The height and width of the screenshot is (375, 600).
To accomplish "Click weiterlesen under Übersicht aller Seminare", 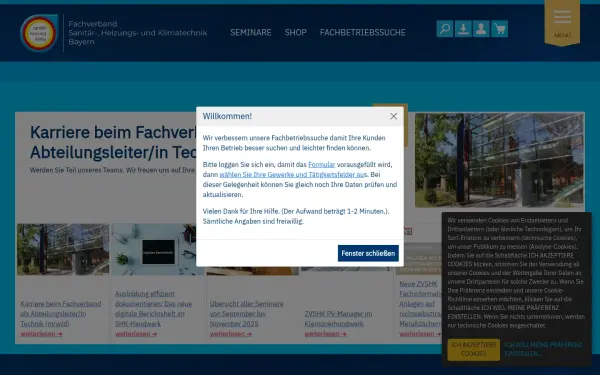I will (x=231, y=334).
